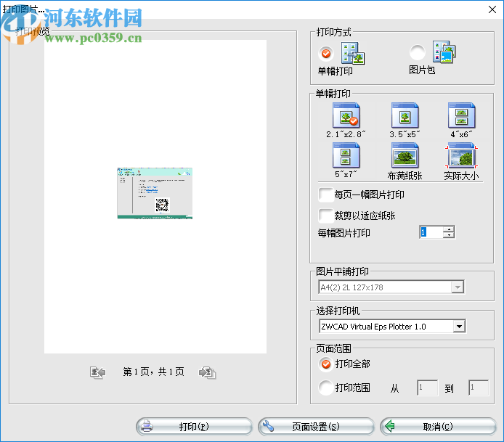Go to previous preview page arrow
Screen dimensions: 504x442
(x=97, y=372)
